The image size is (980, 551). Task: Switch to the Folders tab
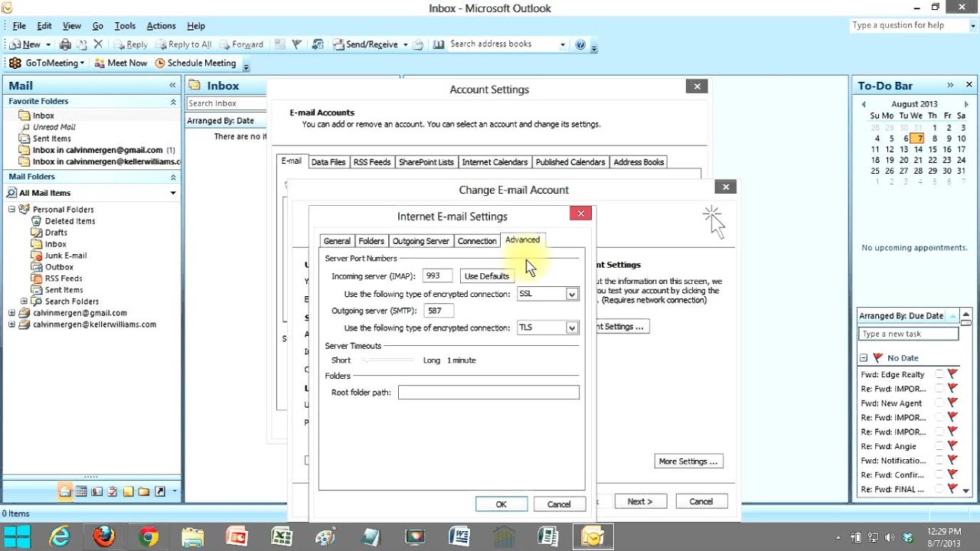(x=371, y=241)
